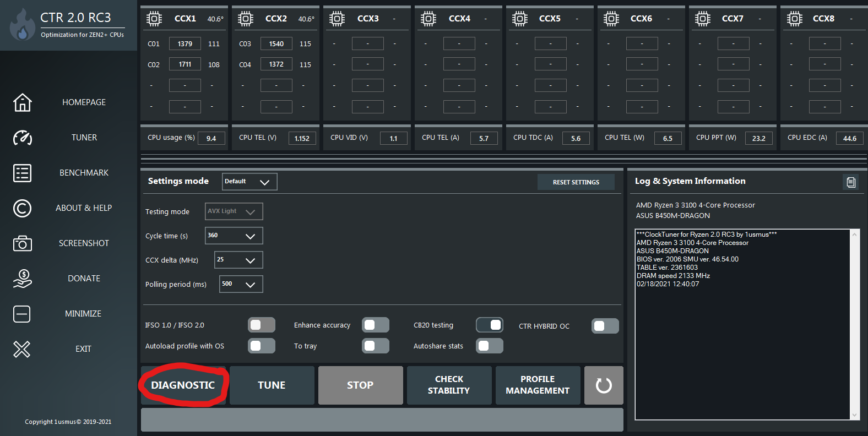Screen dimensions: 868x436
Task: Click the Benchmark list icon
Action: (23, 173)
